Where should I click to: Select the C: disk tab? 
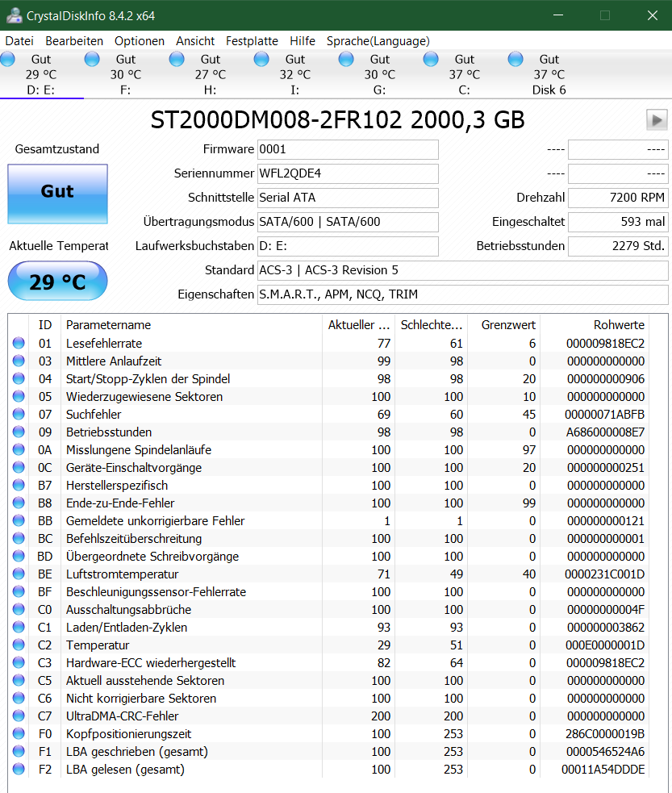click(x=465, y=74)
